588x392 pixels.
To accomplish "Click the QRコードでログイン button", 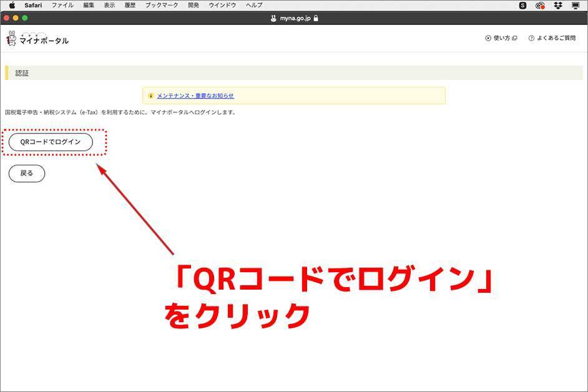I will point(51,142).
